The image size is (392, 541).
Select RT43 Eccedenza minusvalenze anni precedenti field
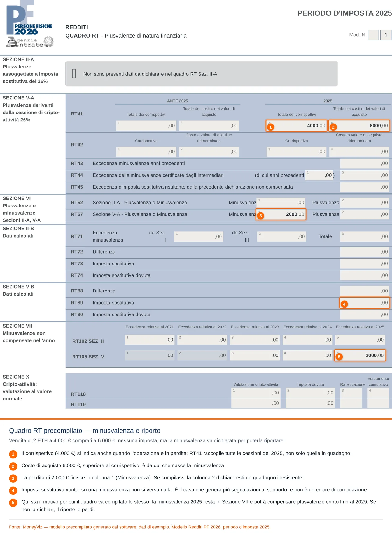365,163
